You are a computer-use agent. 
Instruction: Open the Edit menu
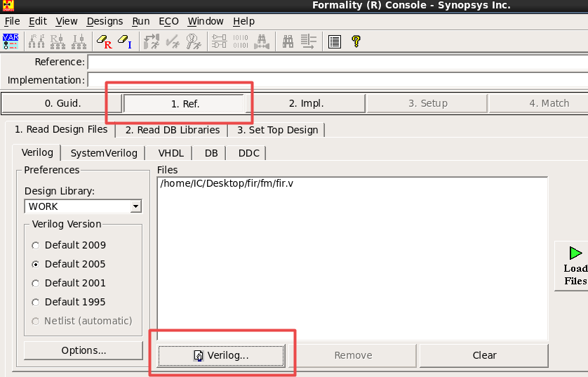[38, 21]
